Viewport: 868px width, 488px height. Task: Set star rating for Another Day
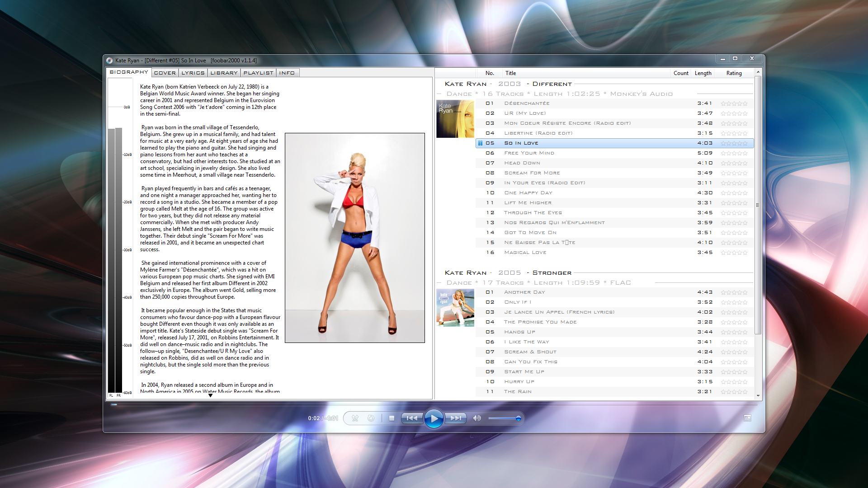coord(734,292)
